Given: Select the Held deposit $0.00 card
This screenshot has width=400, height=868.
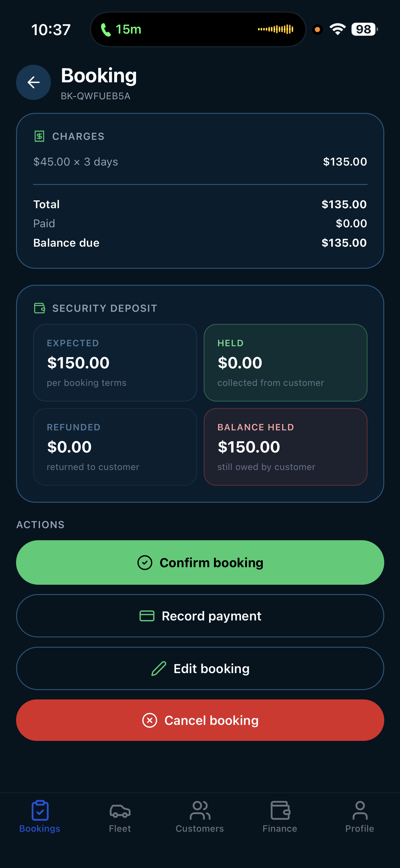Looking at the screenshot, I should 285,363.
